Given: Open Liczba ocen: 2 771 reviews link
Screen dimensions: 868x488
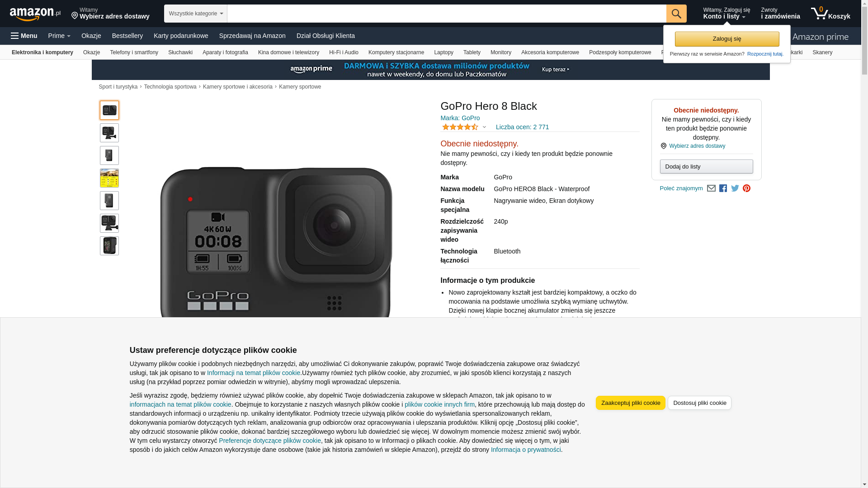Looking at the screenshot, I should 522,127.
